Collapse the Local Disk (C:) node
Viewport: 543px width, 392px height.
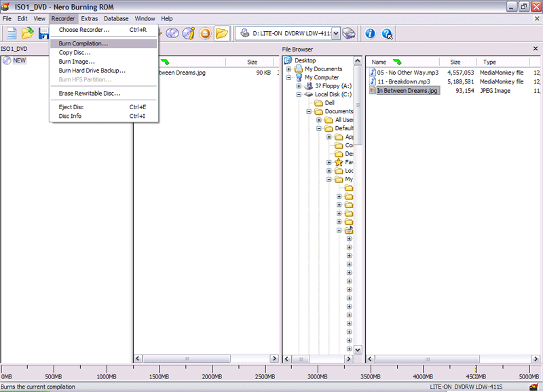tap(299, 94)
